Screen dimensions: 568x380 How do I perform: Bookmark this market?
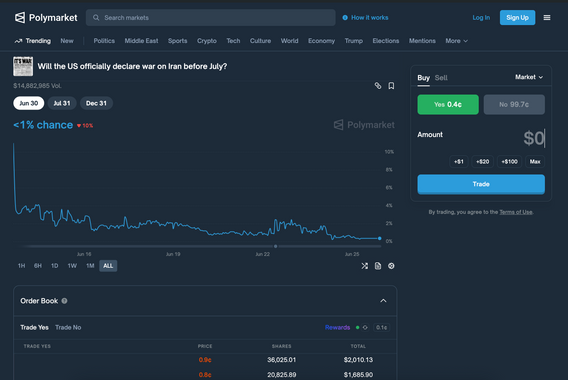point(391,86)
